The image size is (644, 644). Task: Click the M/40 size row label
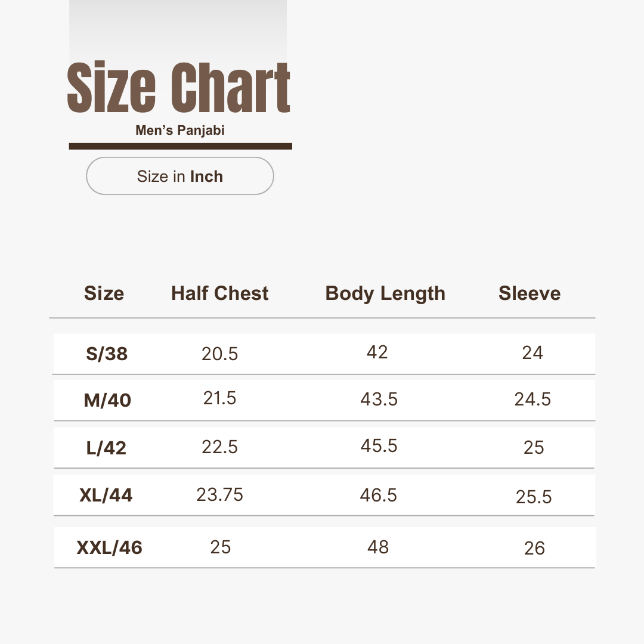click(x=107, y=400)
